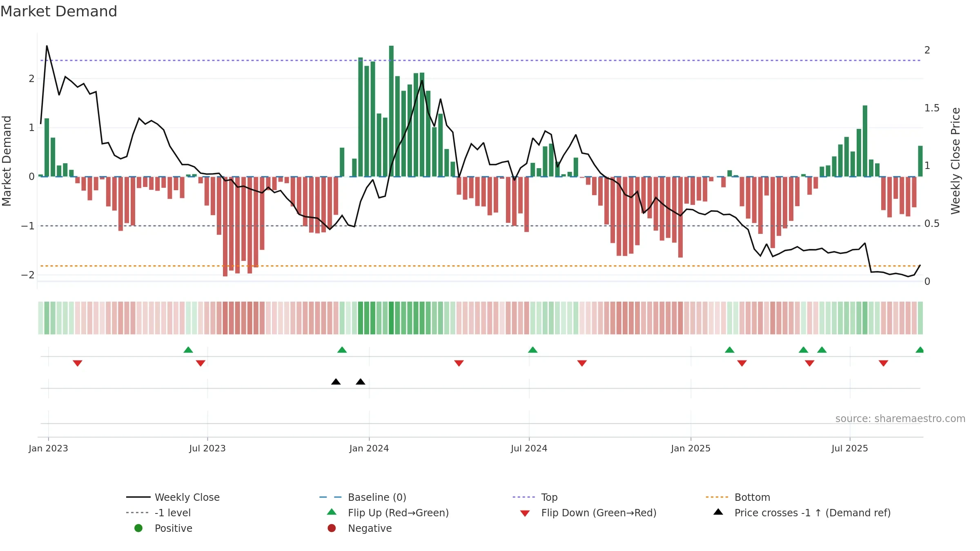Click first flip-down marker after Jan 2023

pos(78,363)
